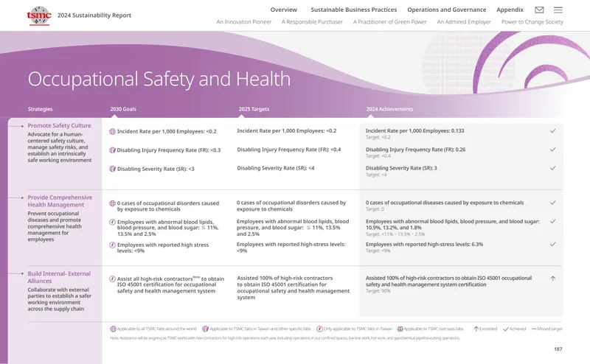Click checkmark for high-stress levels 6.3%
This screenshot has height=364, width=590.
click(x=552, y=245)
